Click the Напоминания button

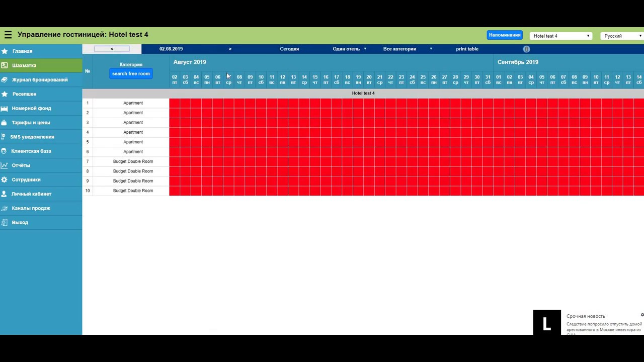[505, 35]
